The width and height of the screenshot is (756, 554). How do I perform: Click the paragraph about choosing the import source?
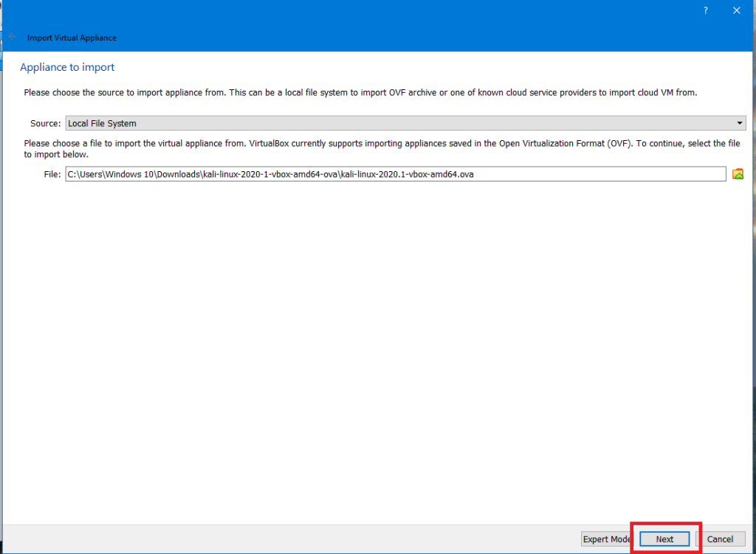[360, 93]
